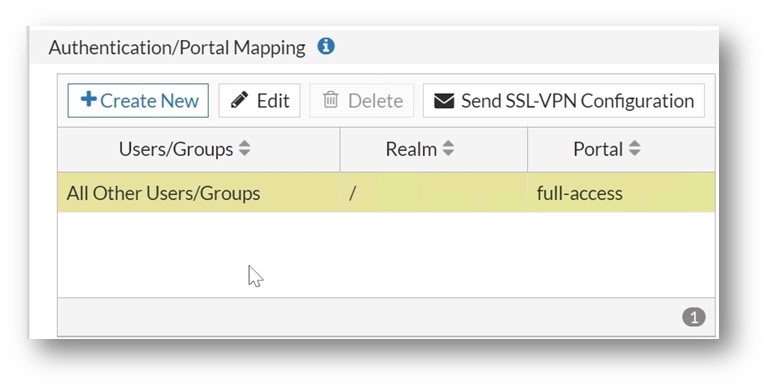Click the Create New button label

(149, 101)
